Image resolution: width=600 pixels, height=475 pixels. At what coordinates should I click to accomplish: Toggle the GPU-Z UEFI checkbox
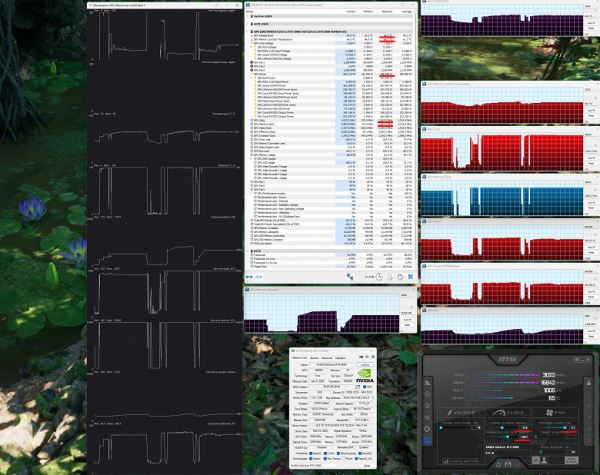point(365,387)
